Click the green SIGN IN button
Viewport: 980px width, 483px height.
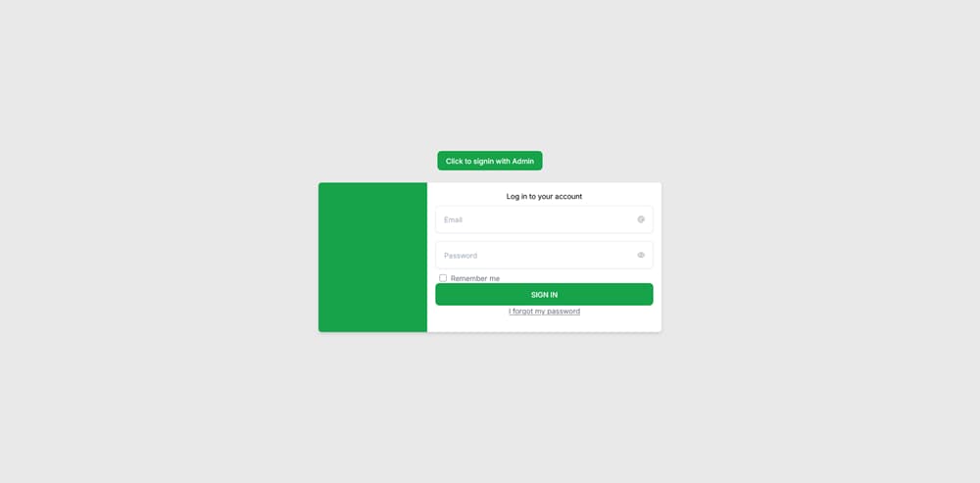(x=544, y=294)
